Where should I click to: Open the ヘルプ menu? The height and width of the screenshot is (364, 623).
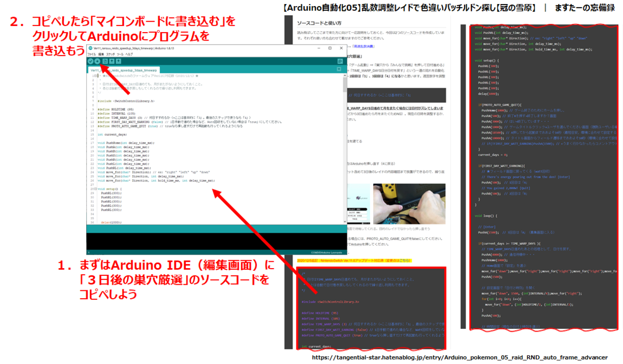click(x=129, y=54)
